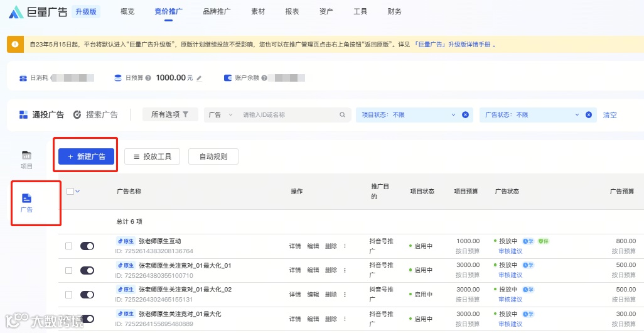644x333 pixels.
Task: Click 自动规则 button
Action: (x=213, y=156)
